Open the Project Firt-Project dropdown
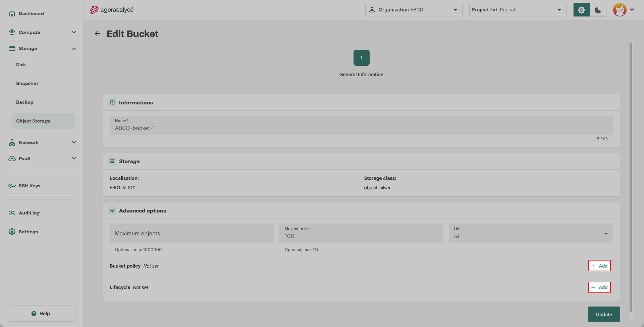This screenshot has width=644, height=327. click(x=518, y=10)
